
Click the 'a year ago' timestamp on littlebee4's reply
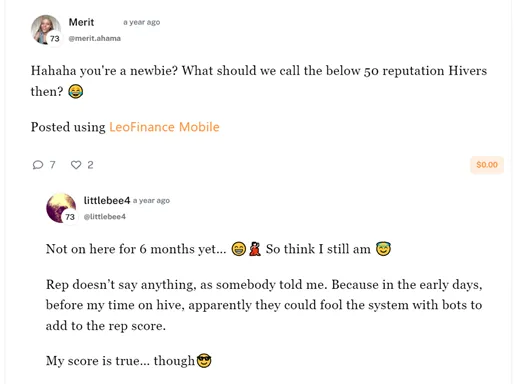151,201
